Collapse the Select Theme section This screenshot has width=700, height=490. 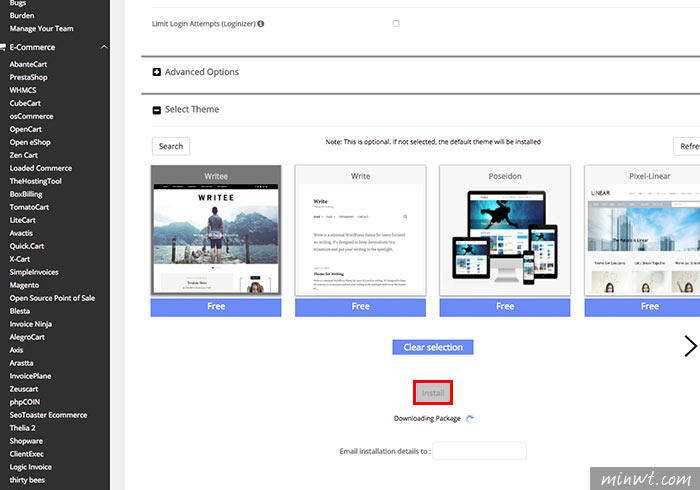tap(157, 110)
